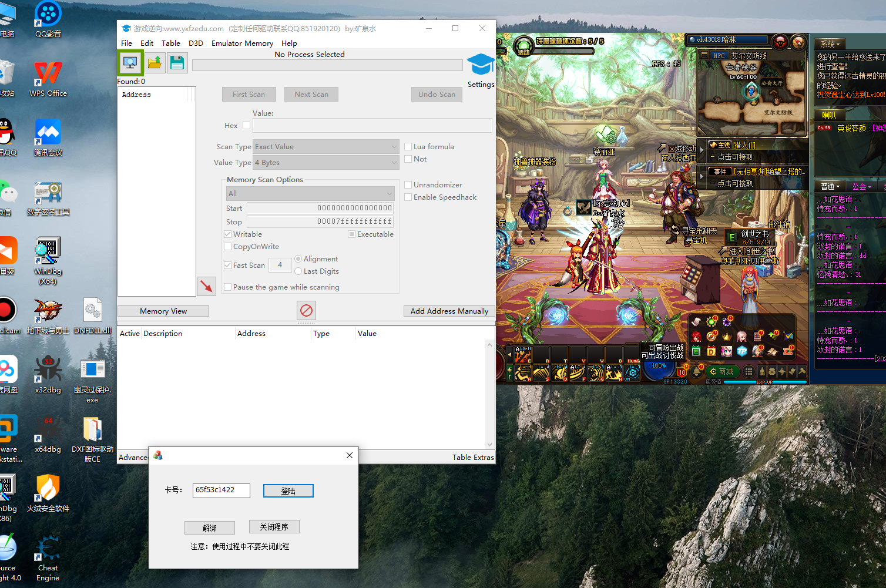Open the Emulator Memory menu

click(242, 43)
